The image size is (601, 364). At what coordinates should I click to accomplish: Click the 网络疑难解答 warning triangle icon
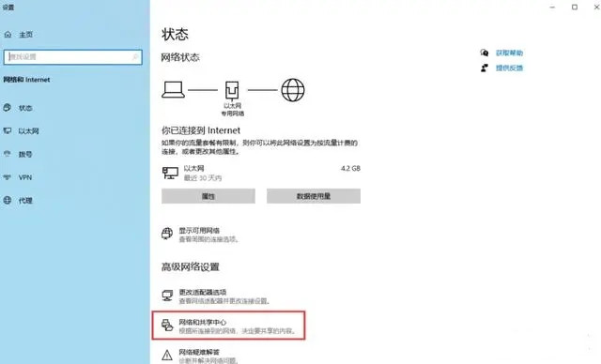[167, 356]
